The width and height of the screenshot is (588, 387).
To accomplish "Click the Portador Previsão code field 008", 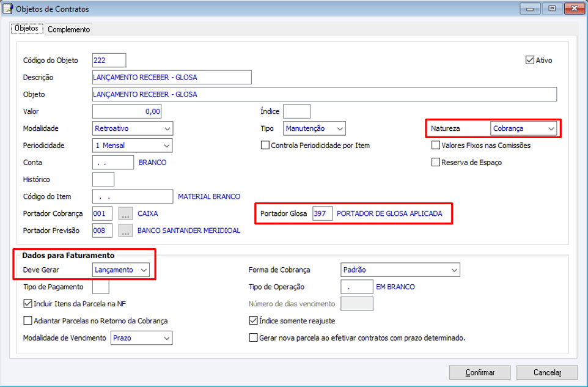I will [x=102, y=230].
